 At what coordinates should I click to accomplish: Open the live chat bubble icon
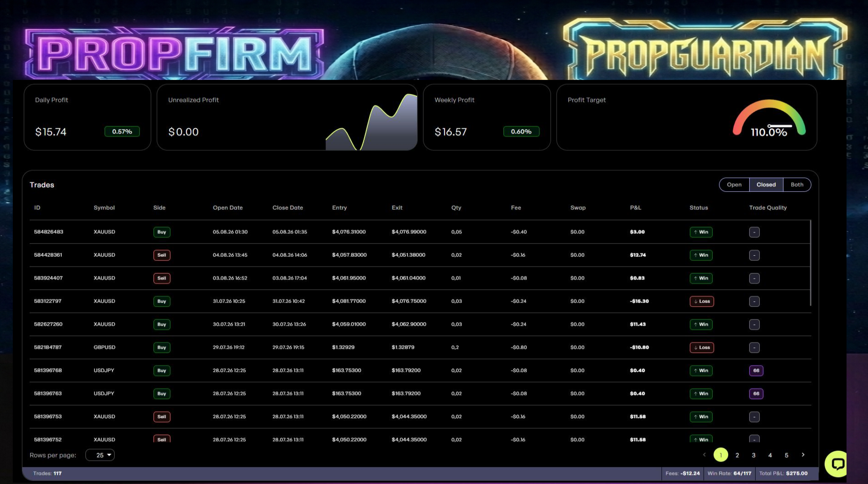pyautogui.click(x=837, y=464)
